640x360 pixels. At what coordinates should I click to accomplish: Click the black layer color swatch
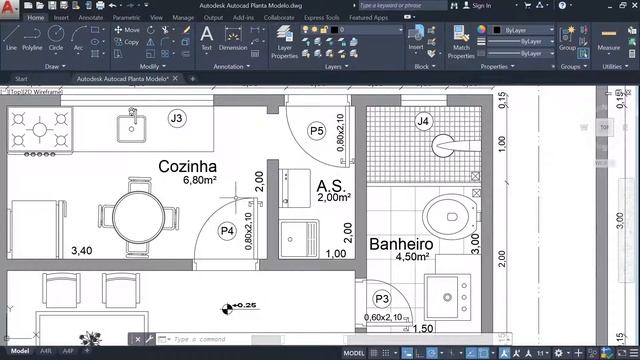coord(334,29)
